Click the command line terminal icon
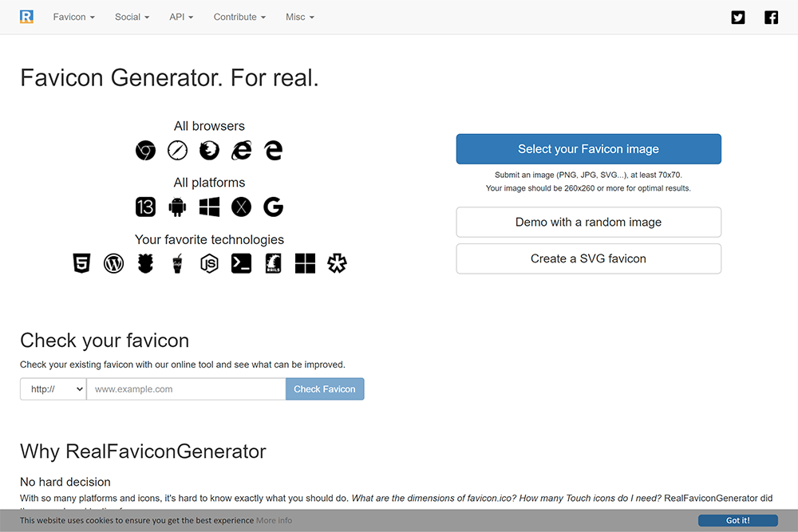This screenshot has height=532, width=798. coord(241,263)
